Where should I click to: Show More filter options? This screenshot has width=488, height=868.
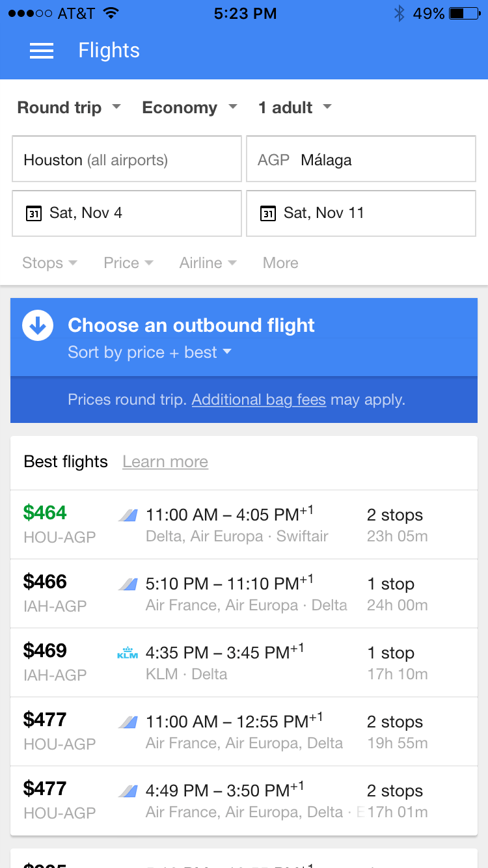click(x=280, y=263)
